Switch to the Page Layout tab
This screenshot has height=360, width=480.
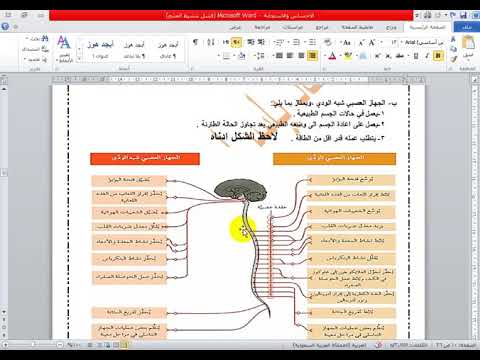[x=357, y=27]
